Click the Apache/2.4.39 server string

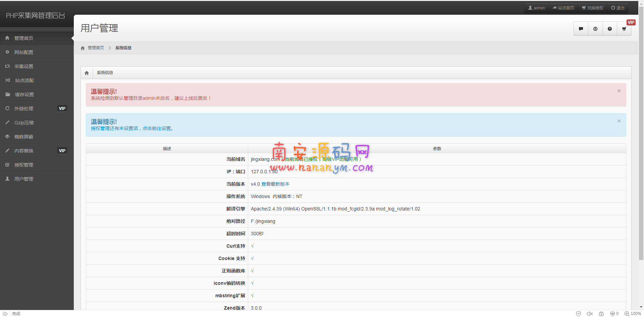[335, 209]
